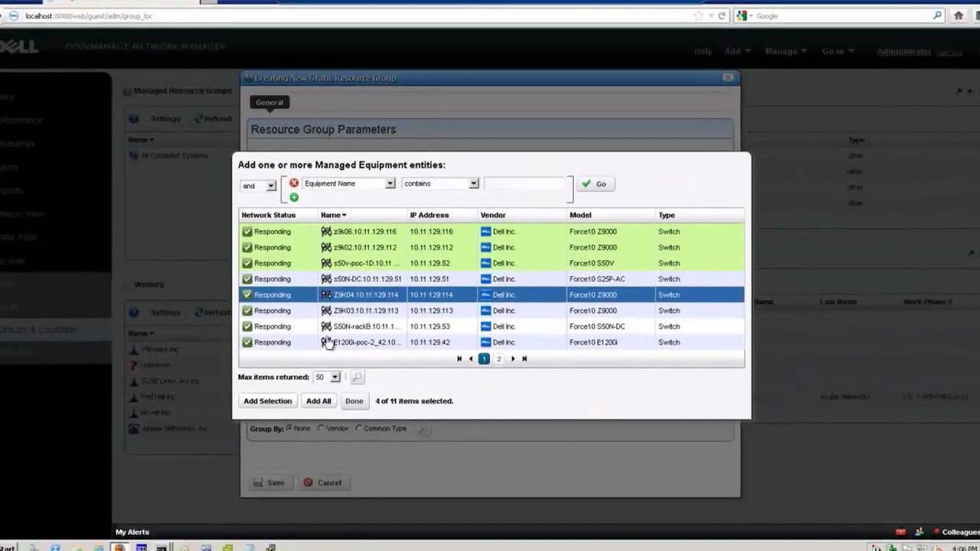Go to the last page of results
The width and height of the screenshot is (980, 551).
tap(524, 359)
